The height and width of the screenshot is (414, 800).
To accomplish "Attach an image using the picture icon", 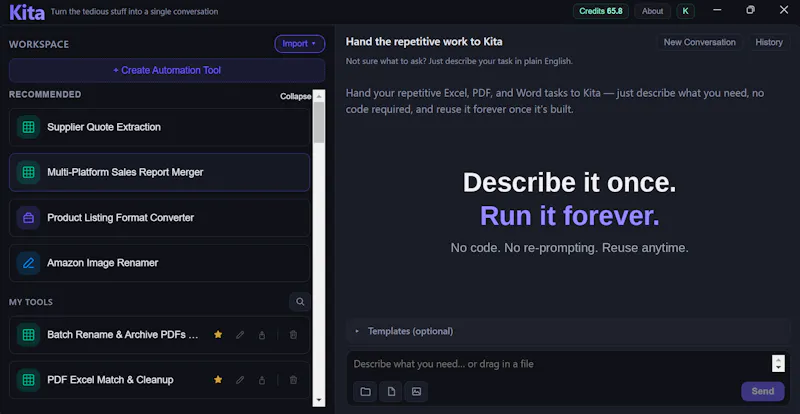I will pyautogui.click(x=416, y=392).
